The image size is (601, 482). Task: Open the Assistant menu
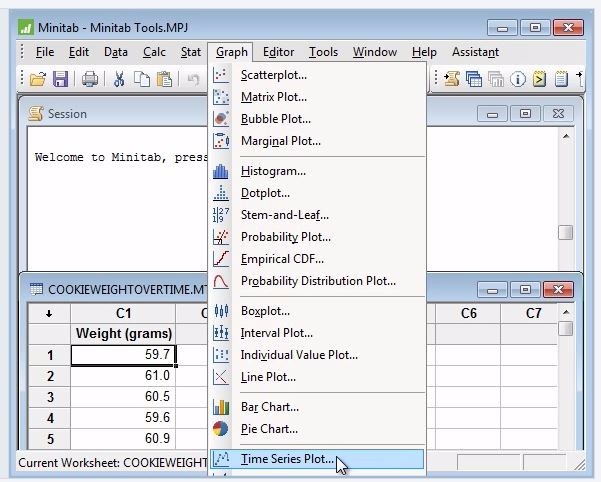click(x=475, y=52)
